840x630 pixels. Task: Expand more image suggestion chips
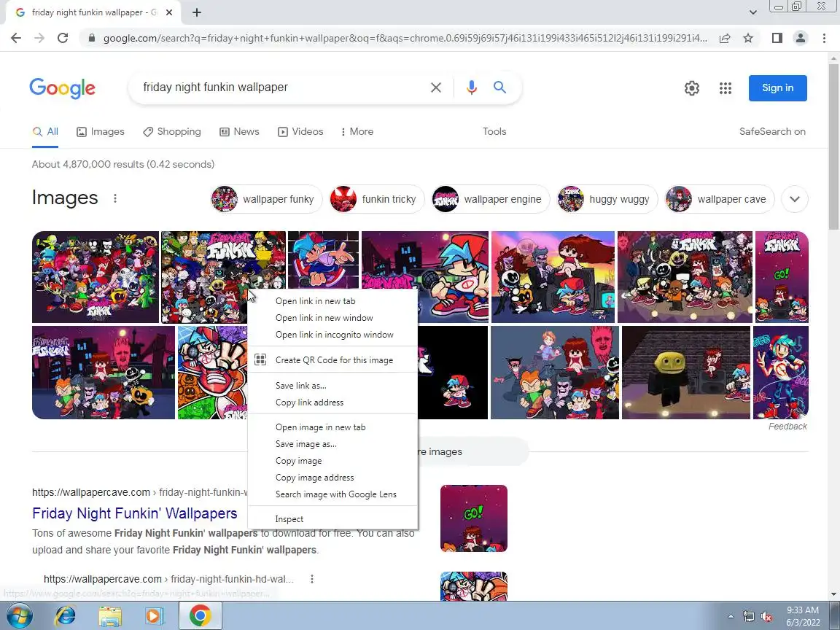pos(795,199)
